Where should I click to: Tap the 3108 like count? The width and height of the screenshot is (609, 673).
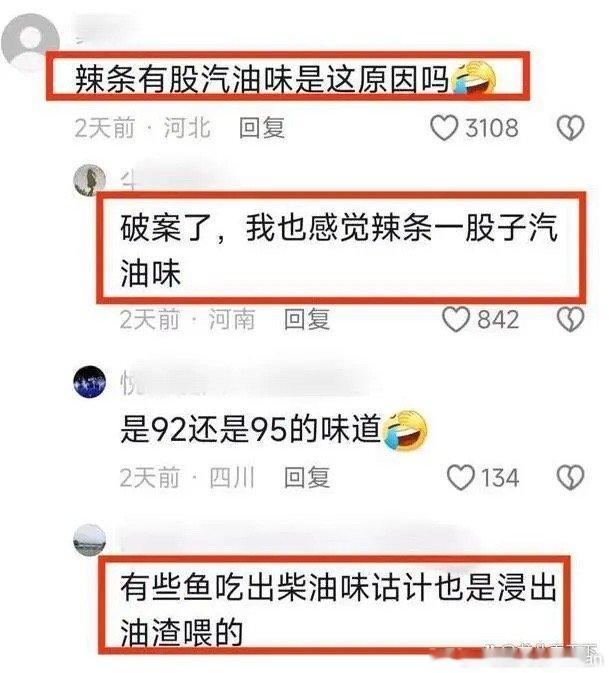pyautogui.click(x=492, y=128)
